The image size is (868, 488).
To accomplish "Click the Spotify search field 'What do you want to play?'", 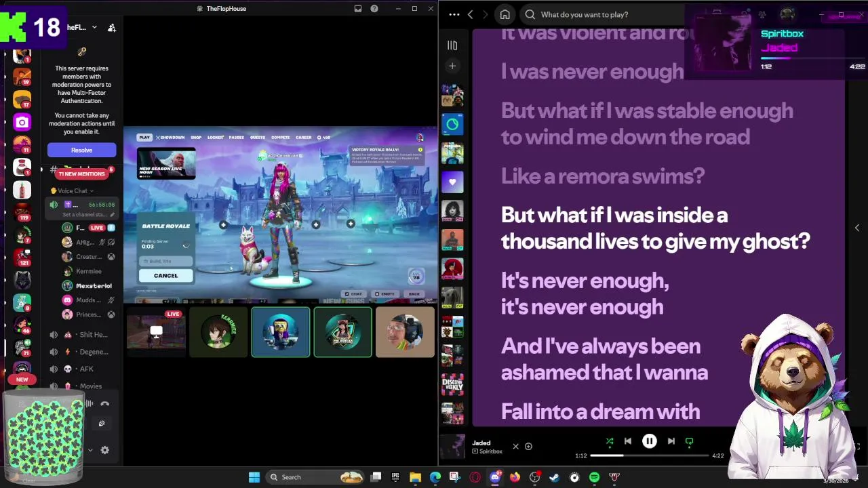I will (604, 14).
